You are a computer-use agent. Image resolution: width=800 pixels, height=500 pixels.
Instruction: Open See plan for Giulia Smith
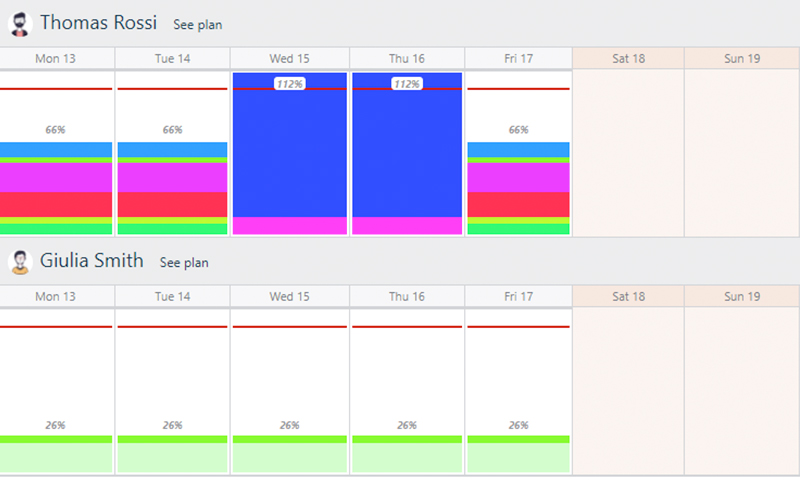pyautogui.click(x=184, y=263)
